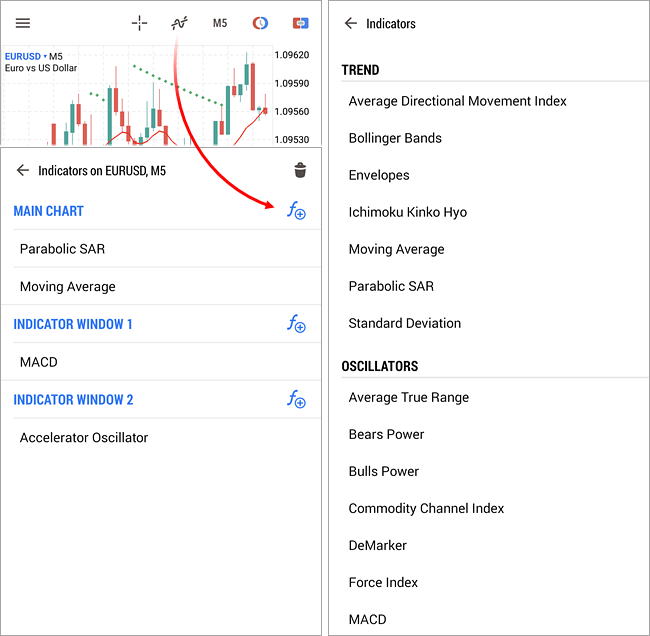
Task: Open indicators from chart toolbar
Action: pyautogui.click(x=179, y=23)
